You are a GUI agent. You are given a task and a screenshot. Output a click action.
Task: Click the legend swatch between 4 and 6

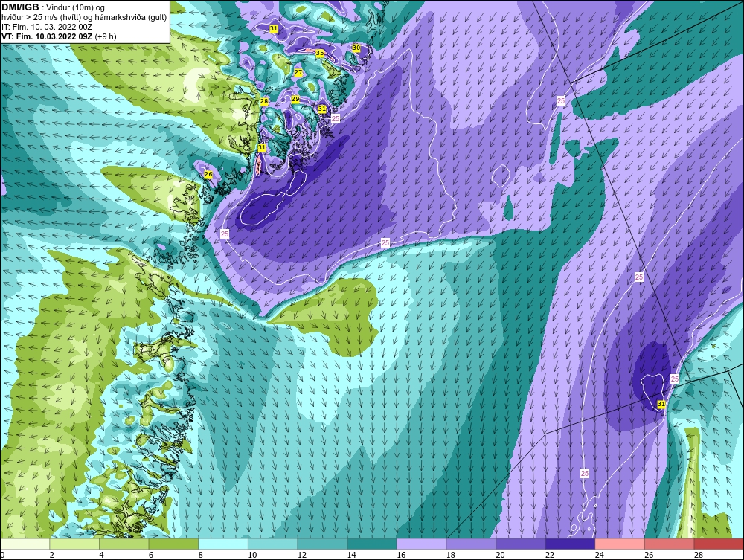[x=124, y=544]
